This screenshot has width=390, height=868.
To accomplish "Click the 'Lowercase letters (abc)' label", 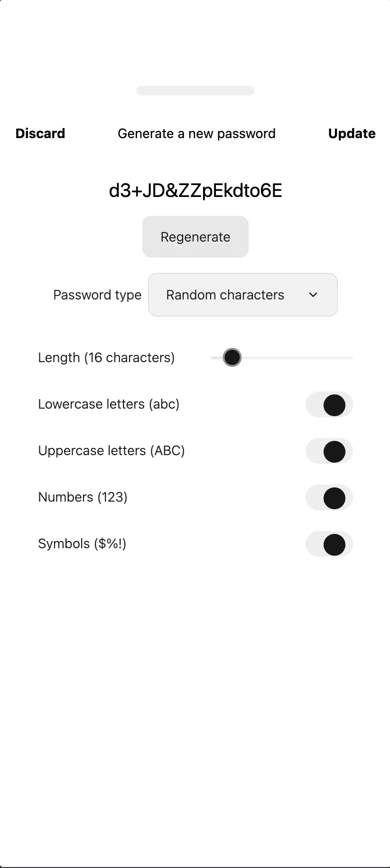I will 109,404.
